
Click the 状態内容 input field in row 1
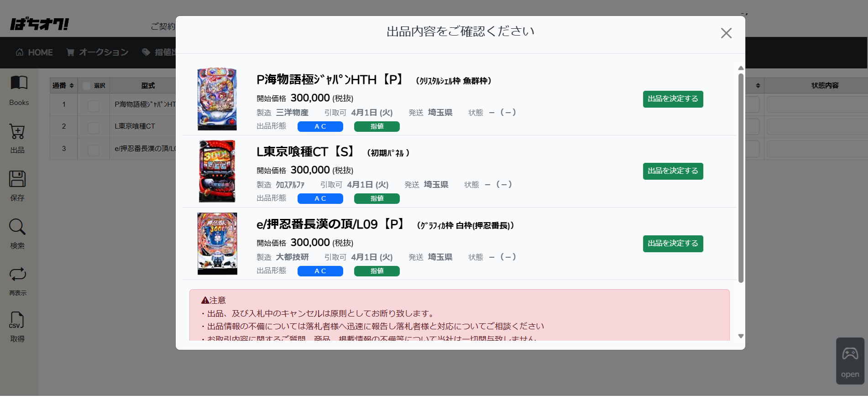tap(817, 104)
